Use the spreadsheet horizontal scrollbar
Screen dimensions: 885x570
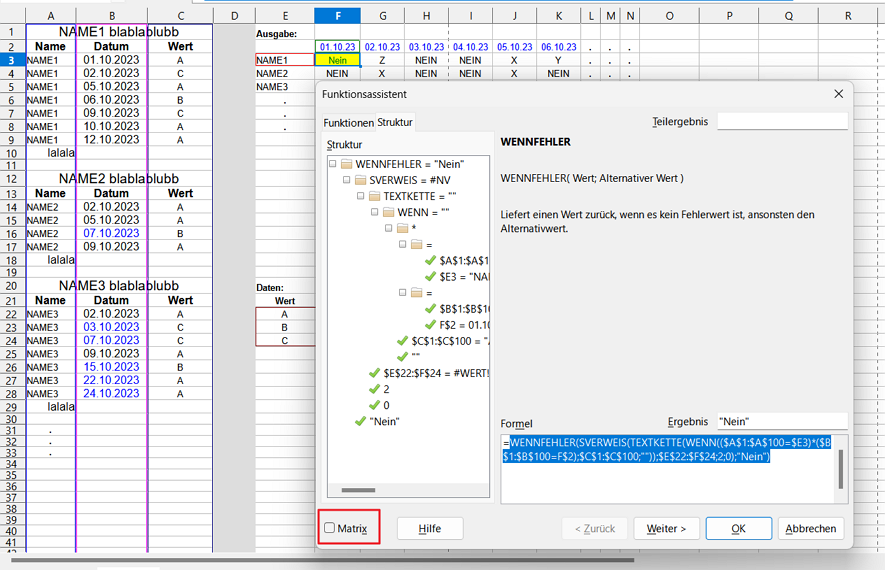point(322,560)
